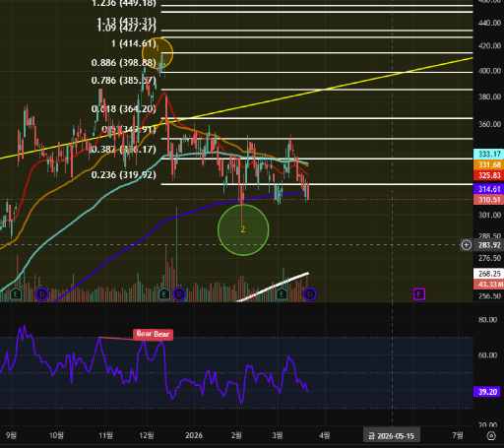Select the red 325.83 price label

tap(488, 175)
